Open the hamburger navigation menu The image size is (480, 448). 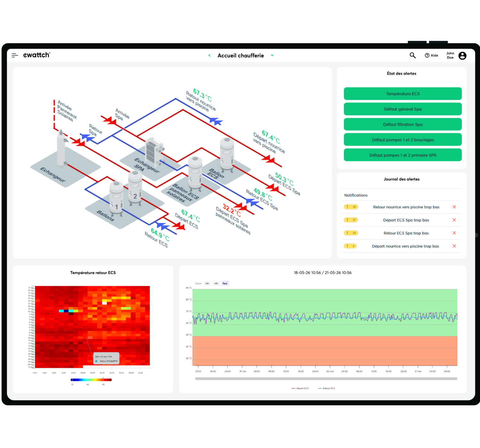click(x=15, y=55)
